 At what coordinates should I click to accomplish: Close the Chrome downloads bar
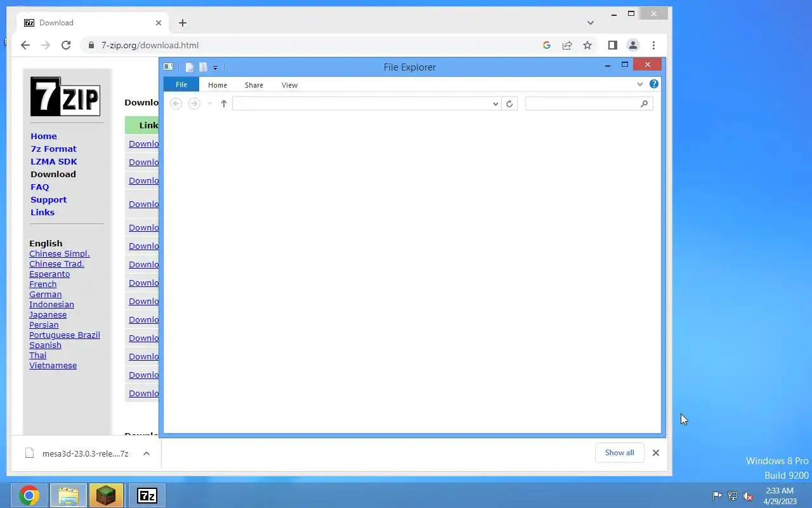(x=656, y=453)
